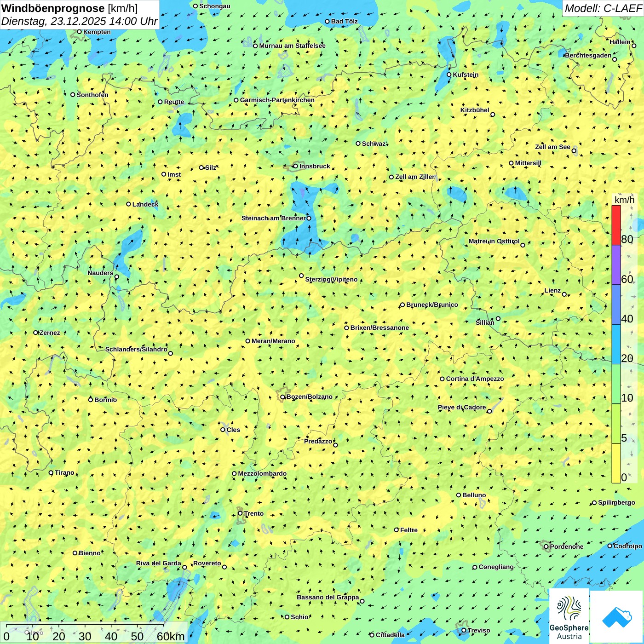Click the 'Codroipo' label

tap(627, 546)
